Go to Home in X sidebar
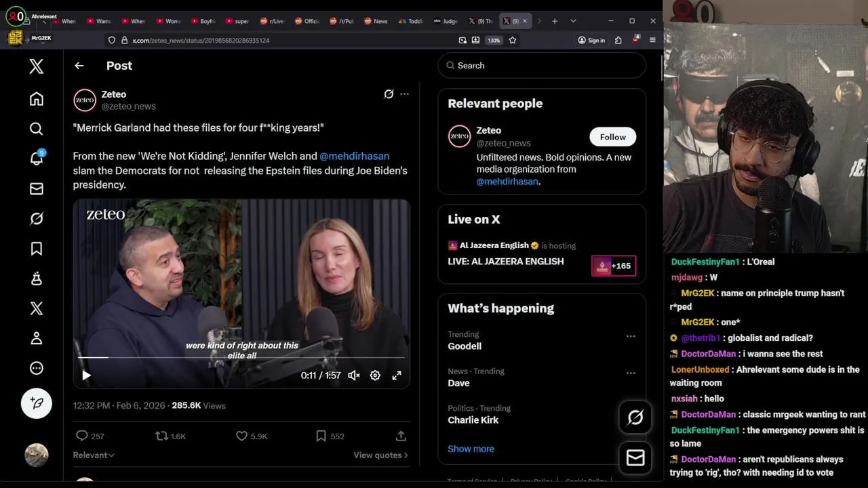This screenshot has height=488, width=868. (37, 99)
